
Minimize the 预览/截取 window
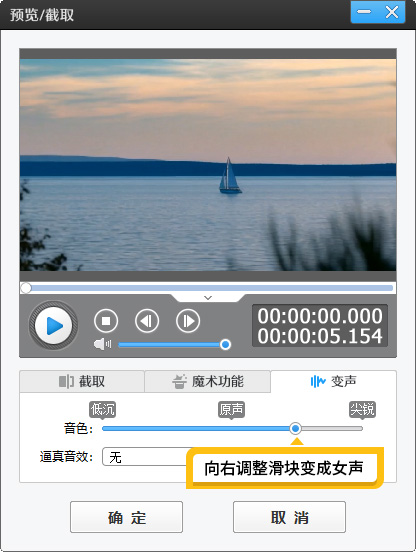point(364,12)
